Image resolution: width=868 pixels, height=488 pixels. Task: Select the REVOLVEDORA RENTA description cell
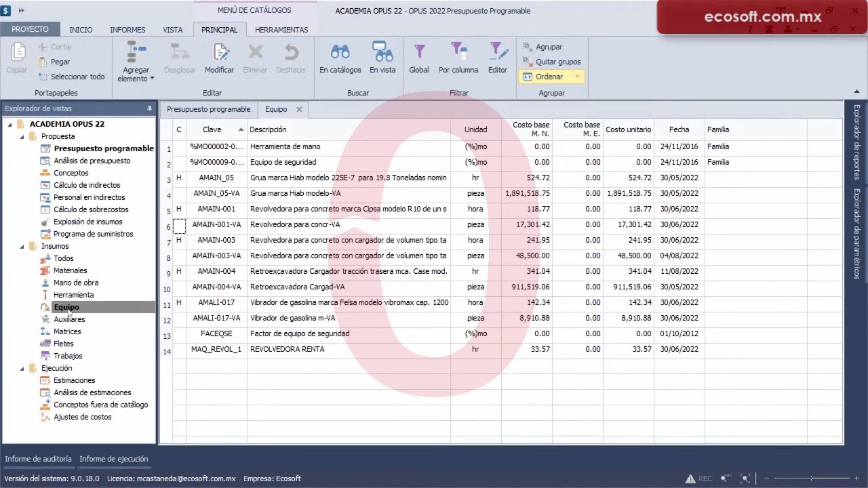349,349
